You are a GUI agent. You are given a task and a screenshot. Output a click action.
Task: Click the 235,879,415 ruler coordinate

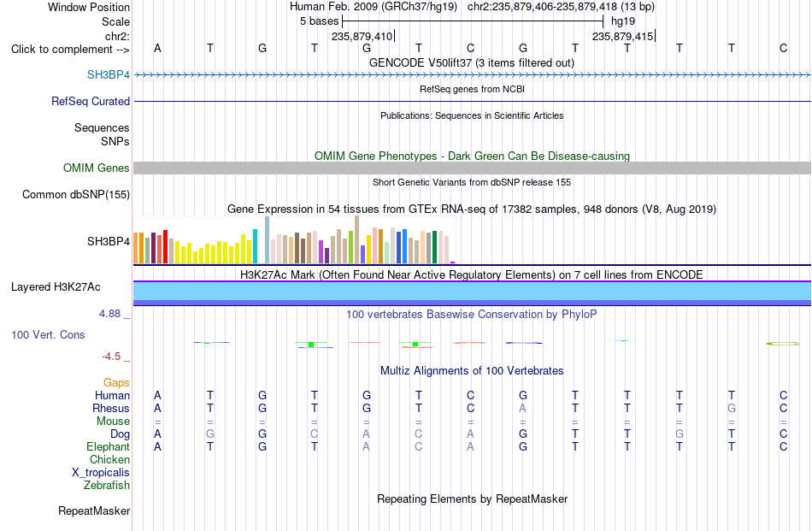coord(623,36)
